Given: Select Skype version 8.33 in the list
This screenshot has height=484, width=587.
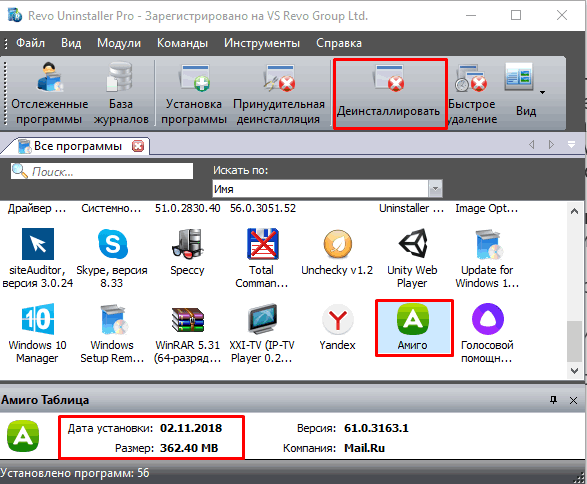Looking at the screenshot, I should coord(112,258).
